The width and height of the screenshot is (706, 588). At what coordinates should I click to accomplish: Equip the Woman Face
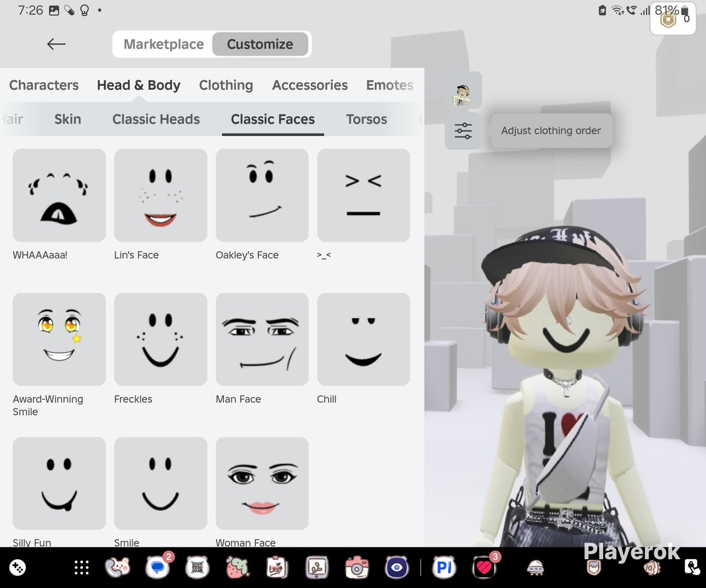tap(262, 483)
